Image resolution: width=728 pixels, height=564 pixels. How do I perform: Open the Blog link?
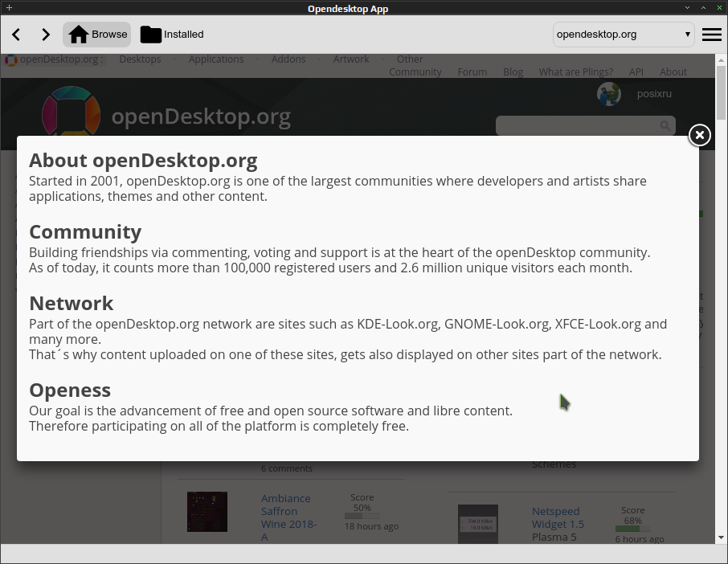pos(513,72)
